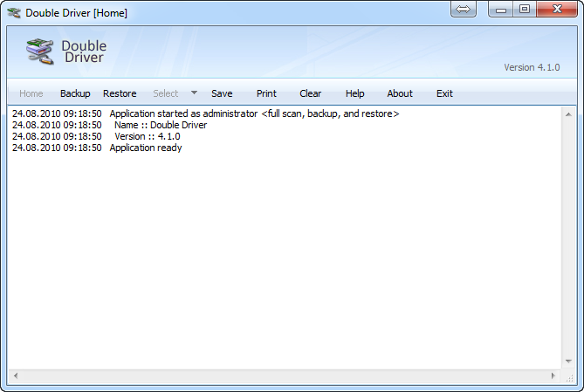Save the log via Save
Screen dimensions: 584x392
[x=222, y=93]
